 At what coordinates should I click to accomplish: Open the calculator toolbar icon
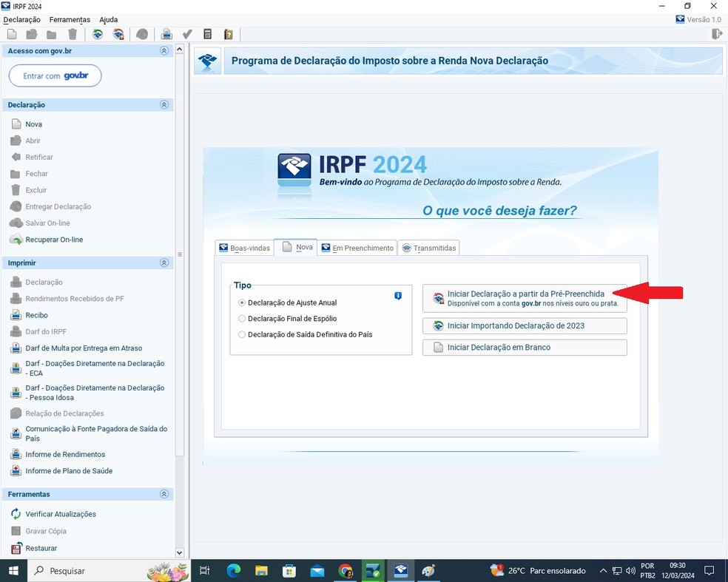point(208,34)
